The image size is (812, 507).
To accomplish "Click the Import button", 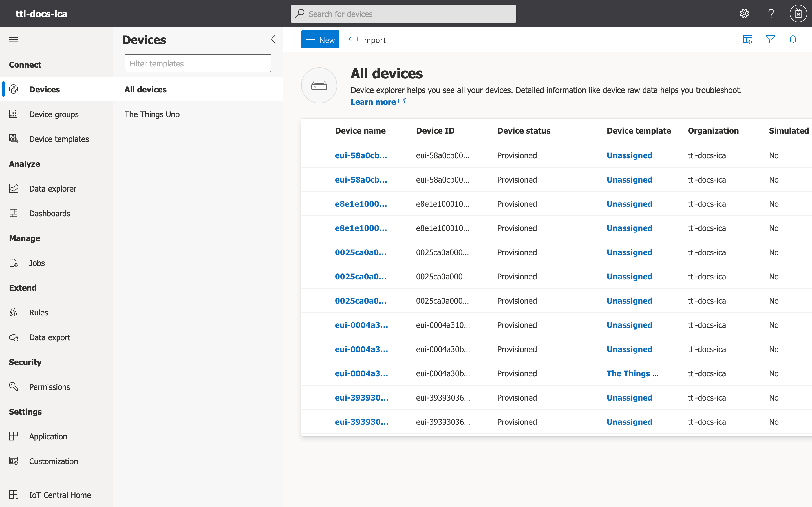I will [367, 40].
